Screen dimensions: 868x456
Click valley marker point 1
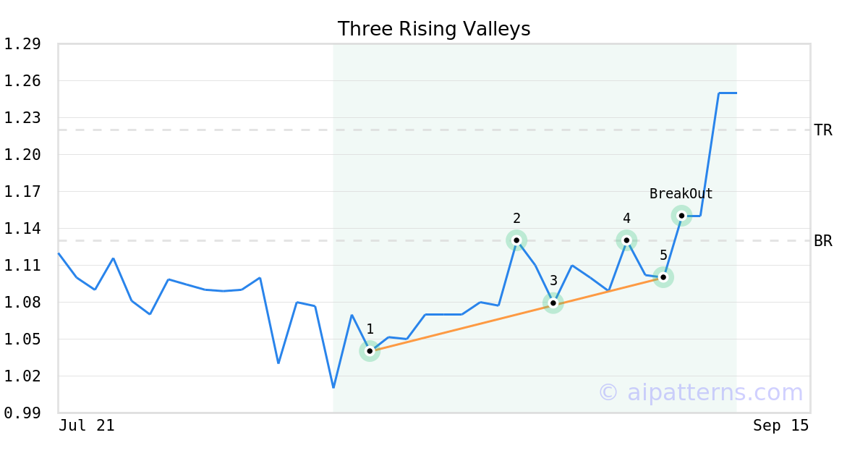coord(370,351)
